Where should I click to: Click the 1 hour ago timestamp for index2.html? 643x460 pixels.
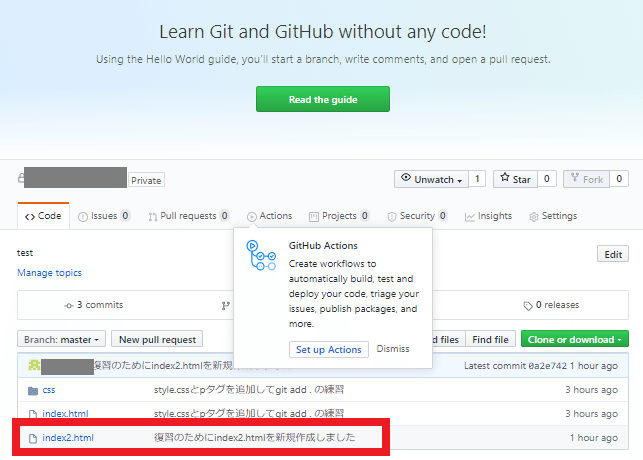pos(594,438)
